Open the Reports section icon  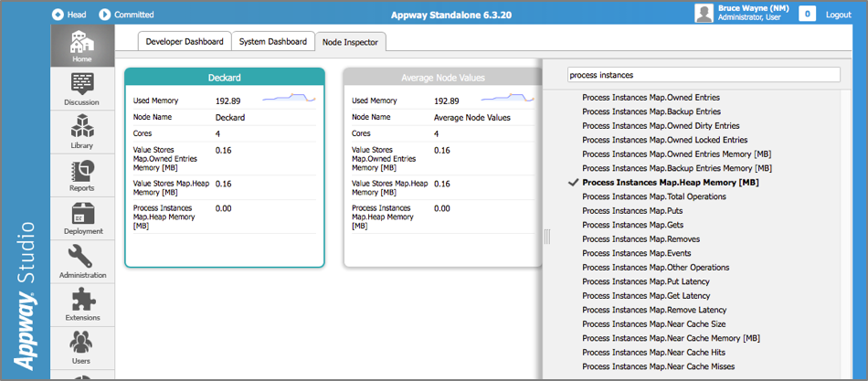pyautogui.click(x=82, y=171)
